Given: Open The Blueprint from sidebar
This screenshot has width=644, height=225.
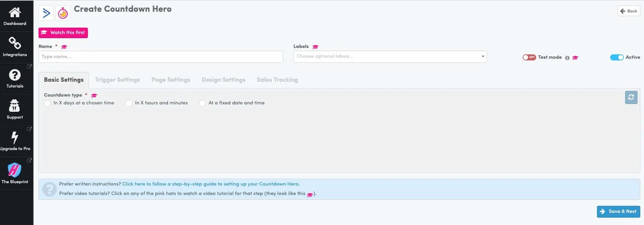Looking at the screenshot, I should pyautogui.click(x=15, y=173).
